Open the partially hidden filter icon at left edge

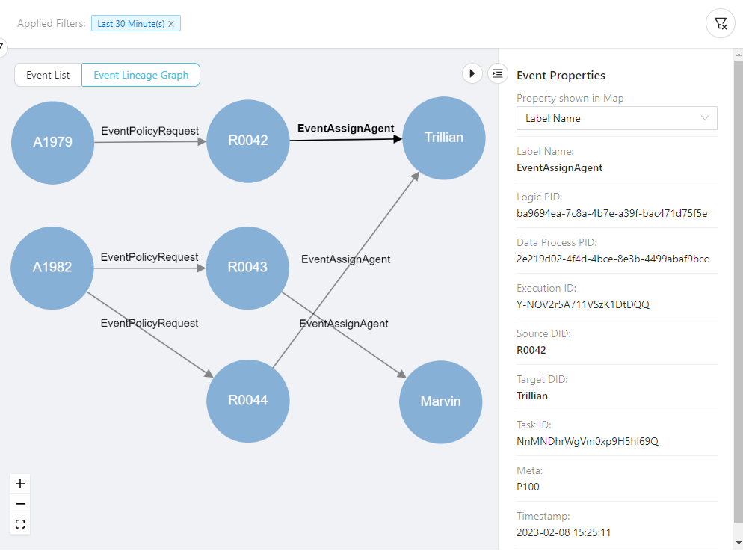tap(2, 47)
